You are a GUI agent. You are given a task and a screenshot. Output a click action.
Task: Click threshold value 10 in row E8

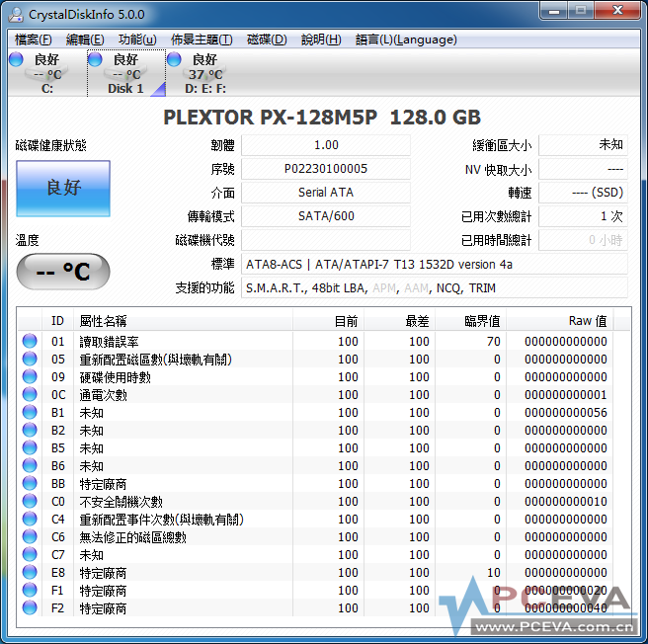494,572
